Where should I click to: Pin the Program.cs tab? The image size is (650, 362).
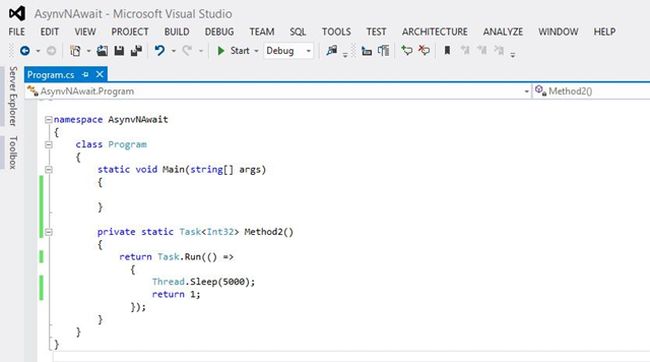[x=85, y=75]
